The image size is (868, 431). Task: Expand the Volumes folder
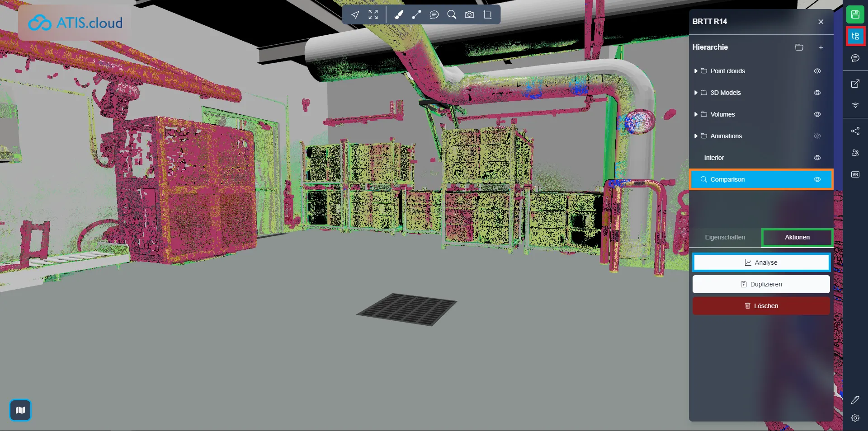click(696, 114)
